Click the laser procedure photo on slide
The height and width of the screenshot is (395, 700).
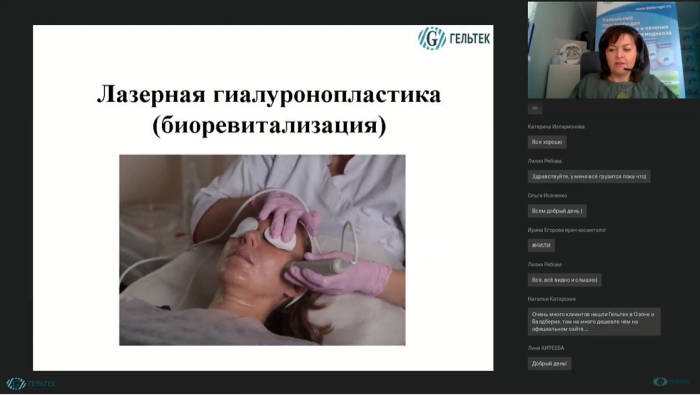point(262,250)
